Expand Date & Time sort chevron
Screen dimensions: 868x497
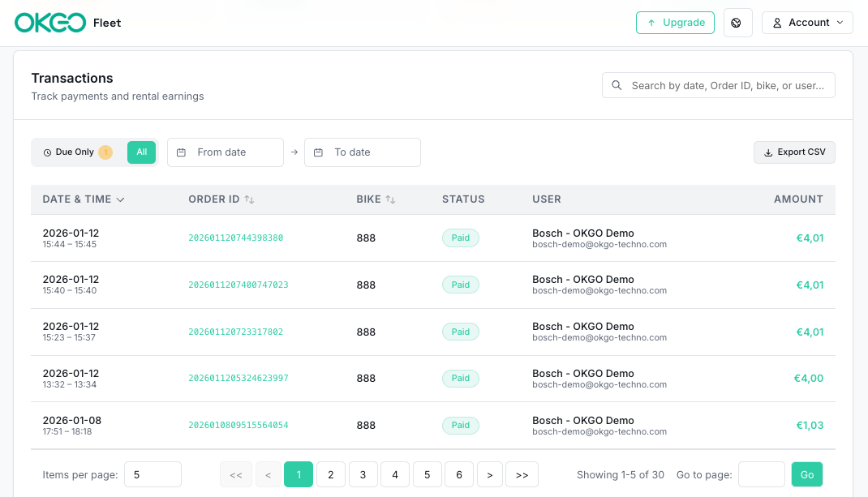tap(121, 199)
